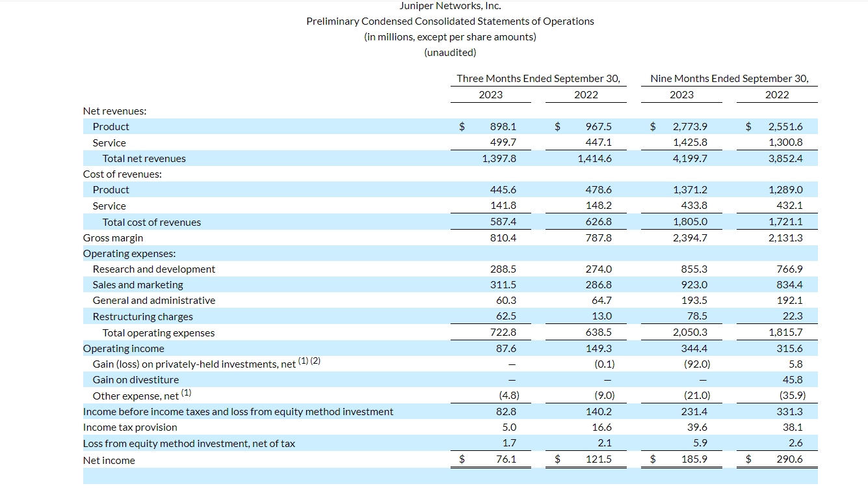Image resolution: width=868 pixels, height=488 pixels.
Task: Click the Operating income value 87.6
Action: 505,349
